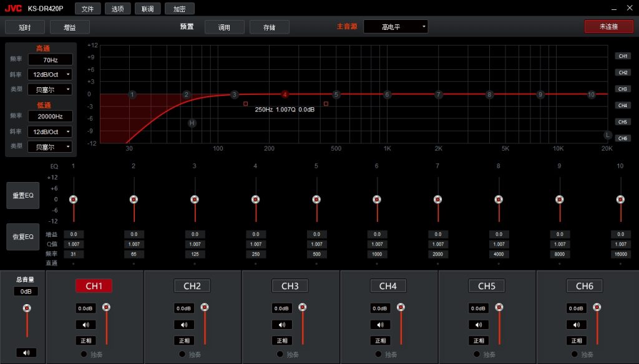Mute CH1 with its speaker icon
Screen dimensions: 639x364
(85, 325)
